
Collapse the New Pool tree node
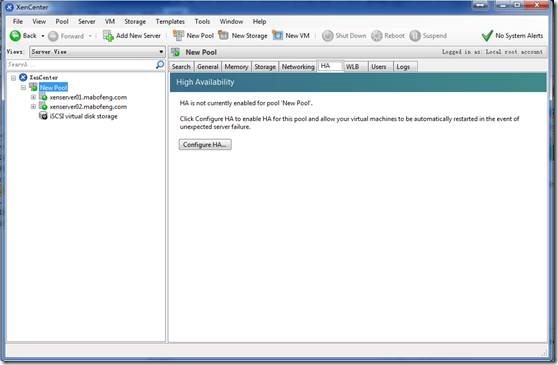pyautogui.click(x=23, y=87)
